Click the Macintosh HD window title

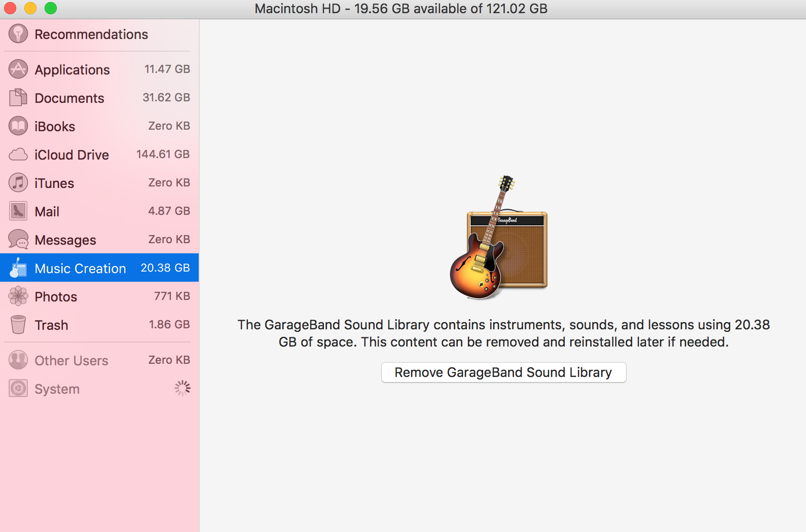401,9
